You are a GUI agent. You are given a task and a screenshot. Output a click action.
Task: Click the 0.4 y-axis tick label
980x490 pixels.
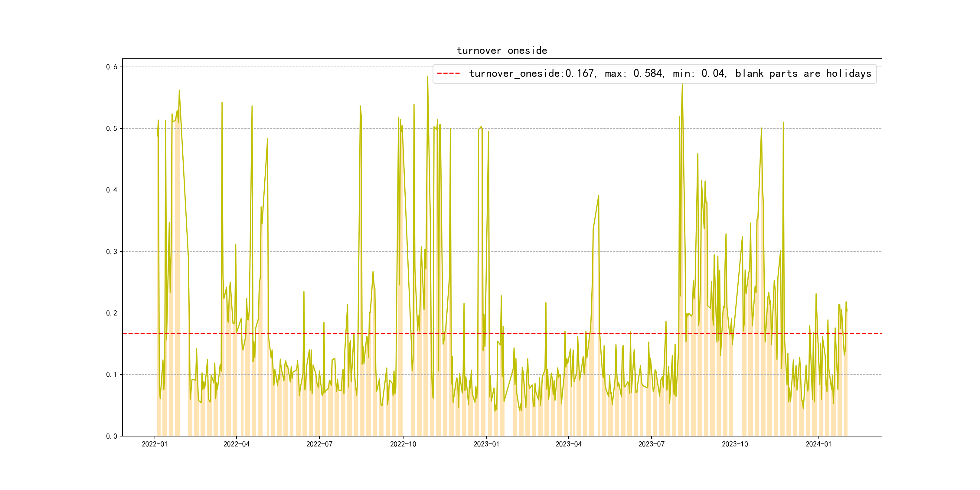[112, 190]
